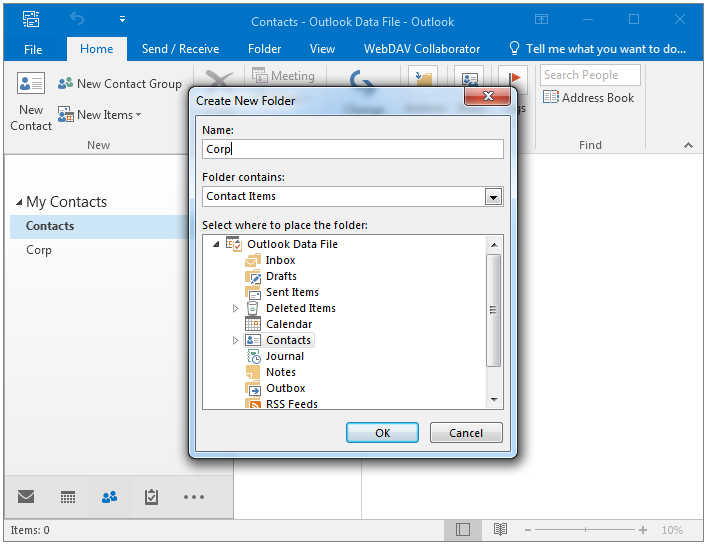The width and height of the screenshot is (707, 545).
Task: Select the RSS Feeds folder in the dialog tree
Action: tap(291, 403)
